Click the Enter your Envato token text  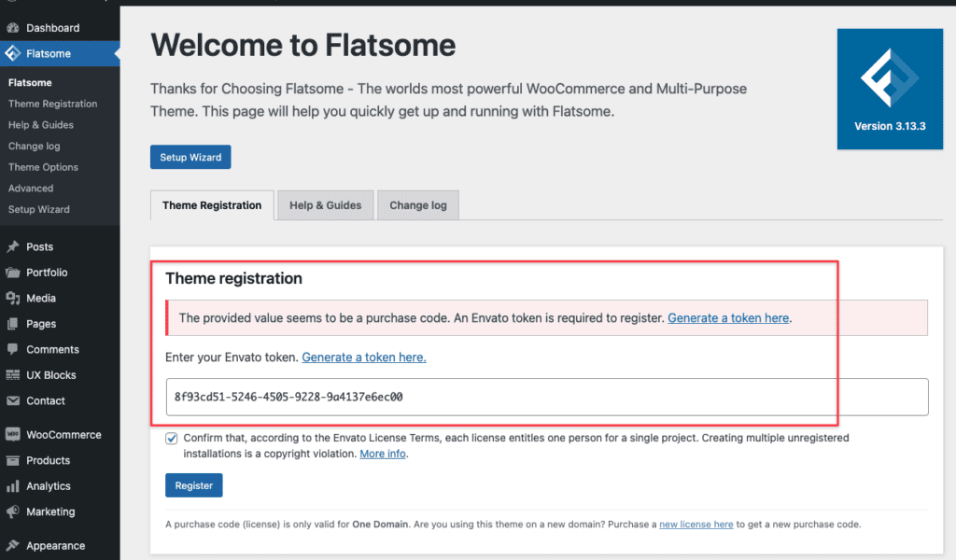tap(232, 357)
